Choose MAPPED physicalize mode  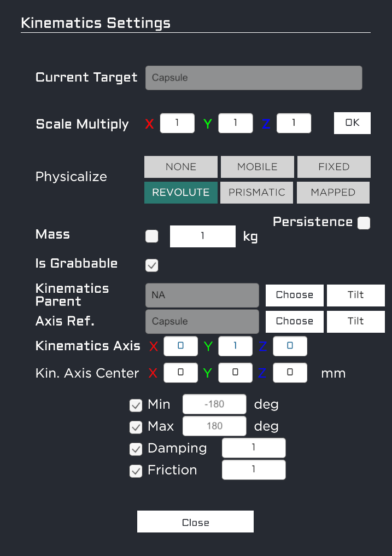(x=333, y=193)
